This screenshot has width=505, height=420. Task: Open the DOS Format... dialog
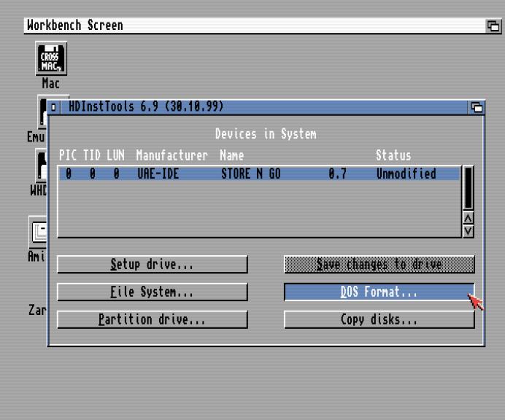click(x=379, y=292)
